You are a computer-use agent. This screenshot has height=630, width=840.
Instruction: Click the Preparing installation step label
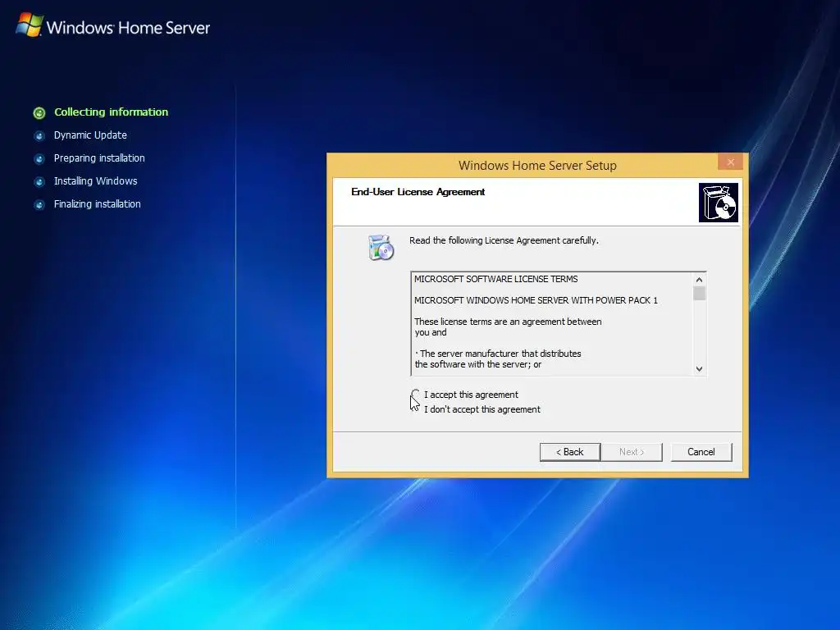(99, 158)
